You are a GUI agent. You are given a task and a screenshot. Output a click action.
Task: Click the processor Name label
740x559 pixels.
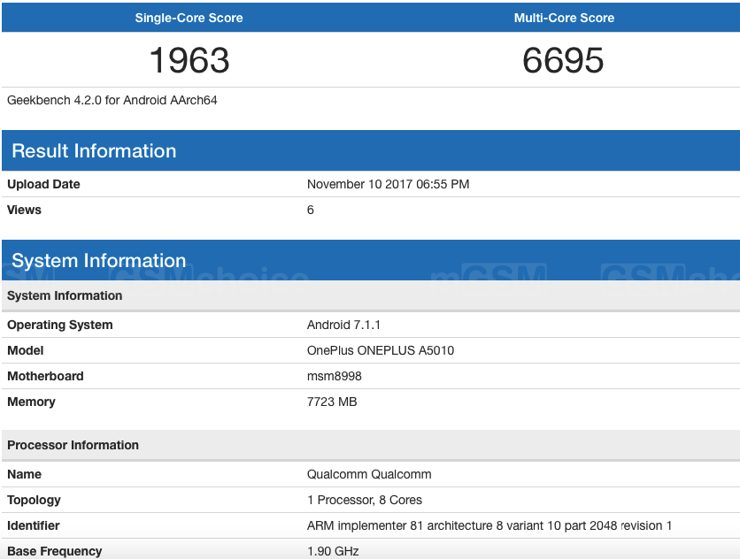coord(24,474)
